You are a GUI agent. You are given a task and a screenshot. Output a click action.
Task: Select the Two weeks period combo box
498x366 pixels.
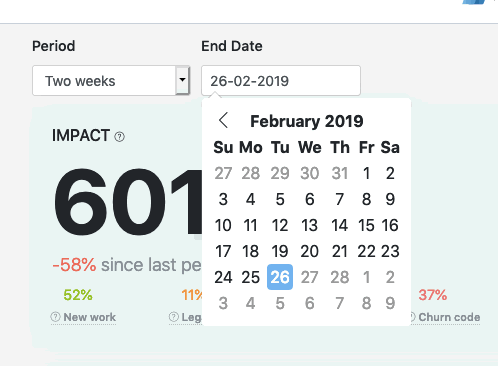[111, 80]
